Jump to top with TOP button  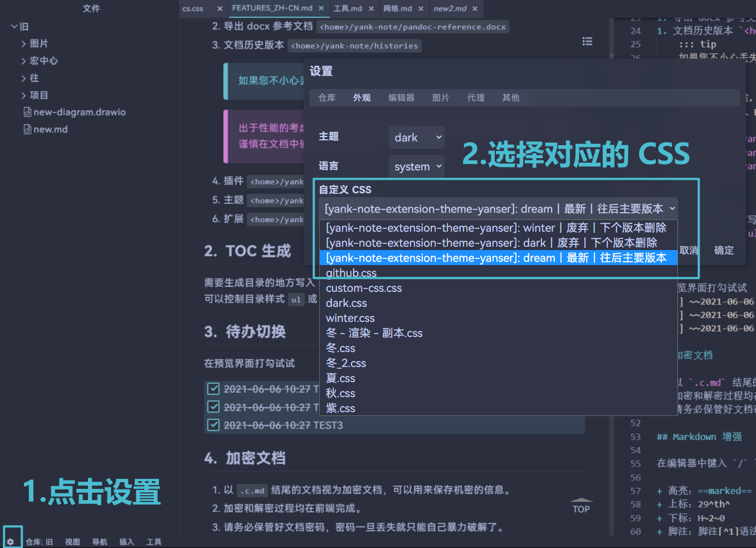click(x=581, y=506)
